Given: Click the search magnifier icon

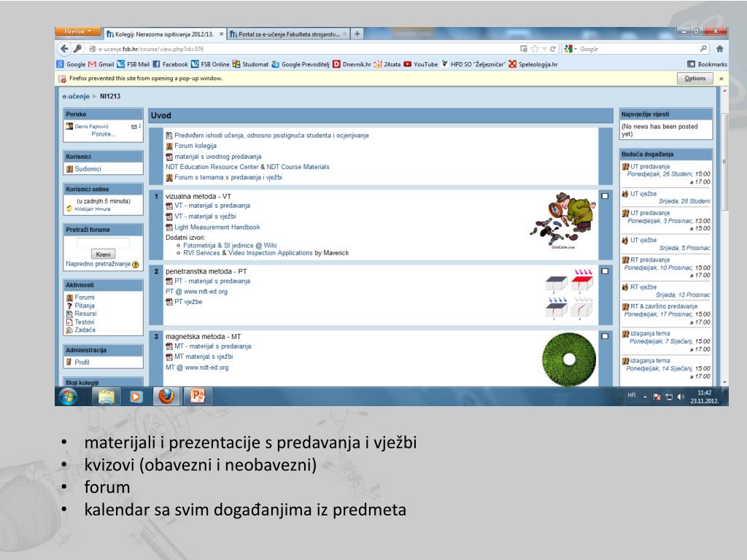Looking at the screenshot, I should tap(703, 49).
